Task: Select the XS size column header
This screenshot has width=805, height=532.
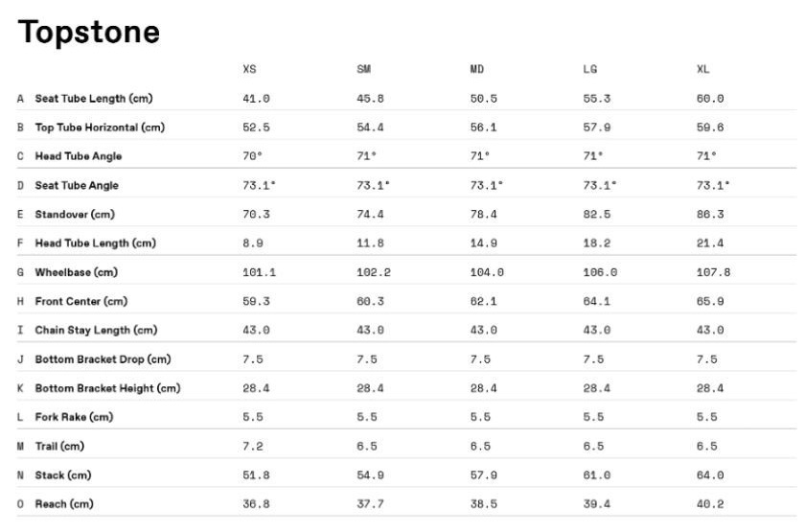Action: tap(249, 69)
